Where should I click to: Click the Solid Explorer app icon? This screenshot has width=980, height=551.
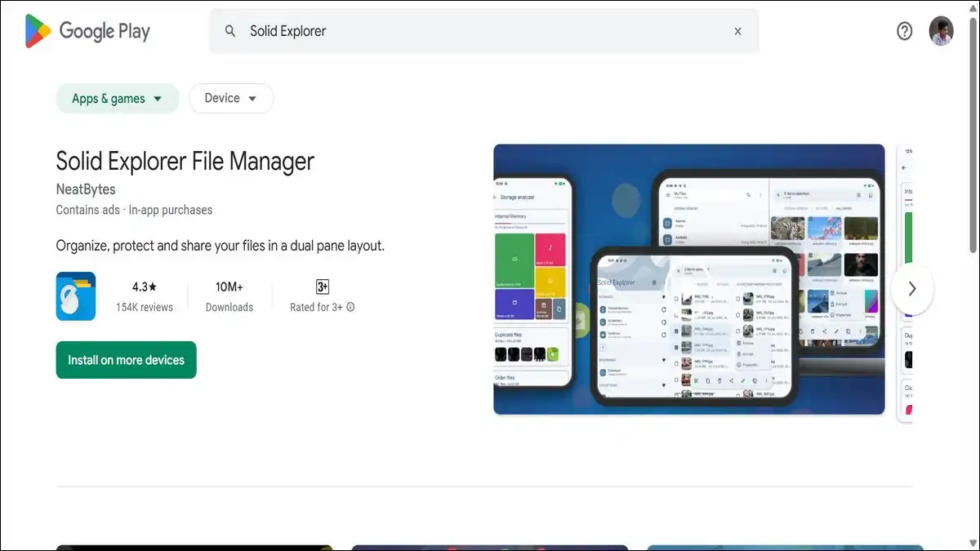[76, 296]
